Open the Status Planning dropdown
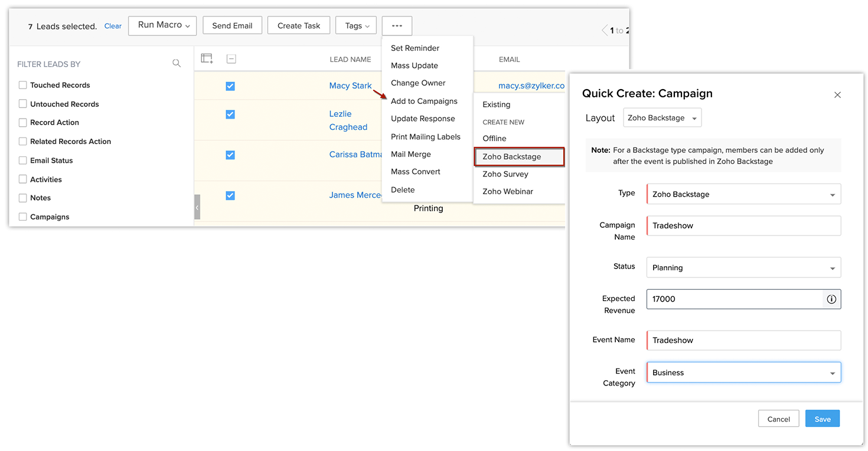Image resolution: width=868 pixels, height=451 pixels. (x=743, y=267)
